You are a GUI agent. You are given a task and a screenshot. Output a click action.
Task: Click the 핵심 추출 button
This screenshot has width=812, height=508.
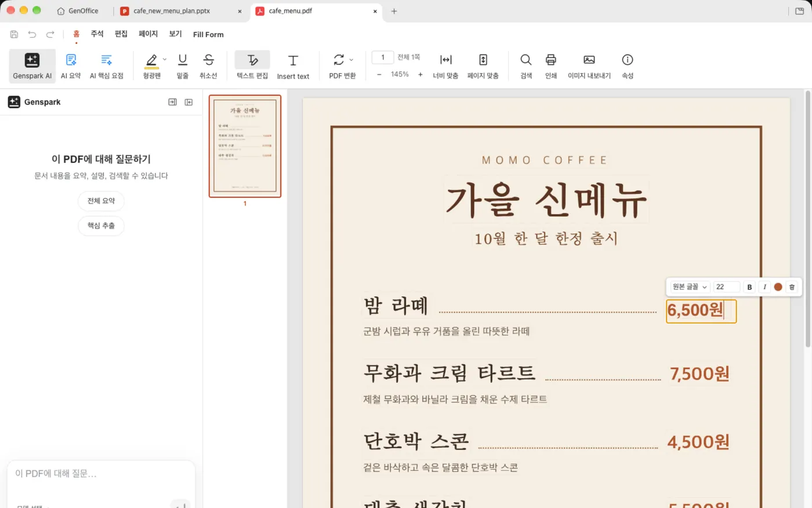pos(101,226)
